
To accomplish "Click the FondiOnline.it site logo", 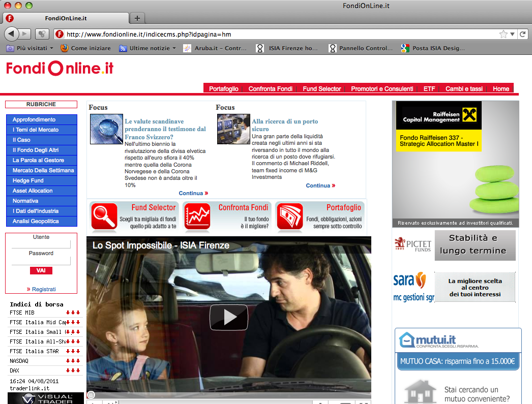I will (60, 68).
